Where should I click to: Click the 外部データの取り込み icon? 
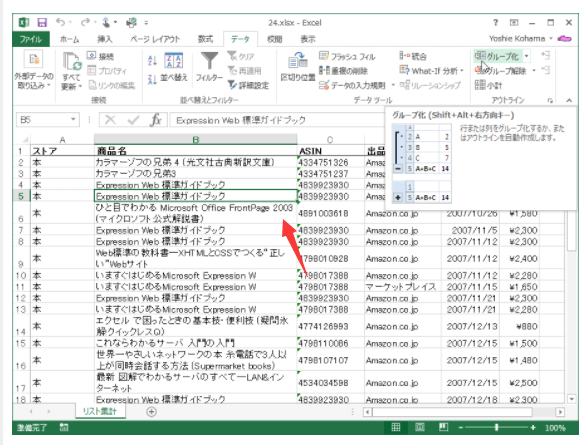pyautogui.click(x=34, y=59)
